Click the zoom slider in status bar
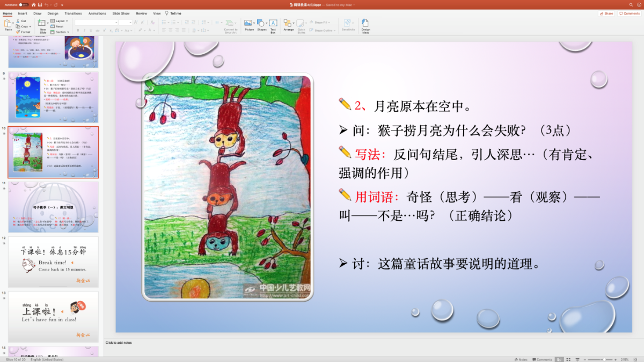The height and width of the screenshot is (362, 644). (604, 359)
